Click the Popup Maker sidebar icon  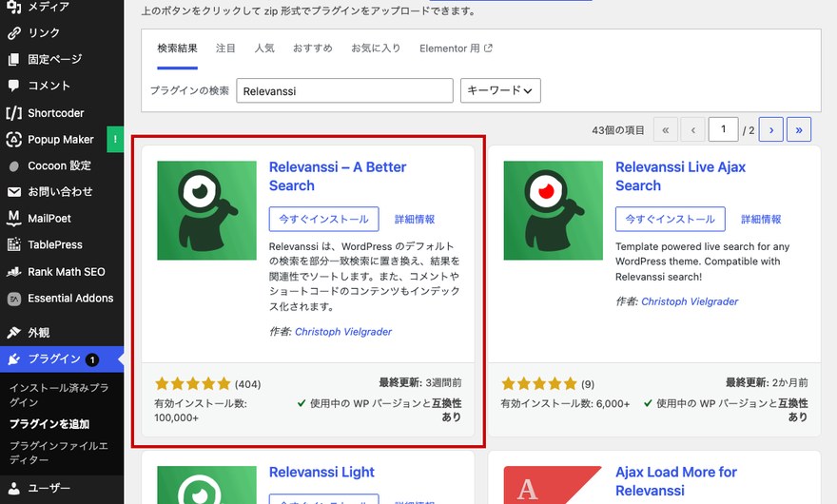(14, 140)
